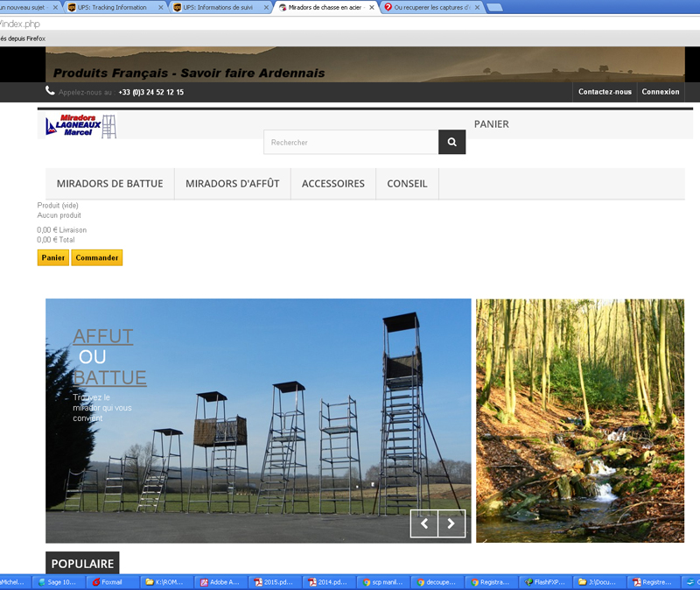Click 'Aucun produit' cart text
700x590 pixels.
pyautogui.click(x=59, y=215)
